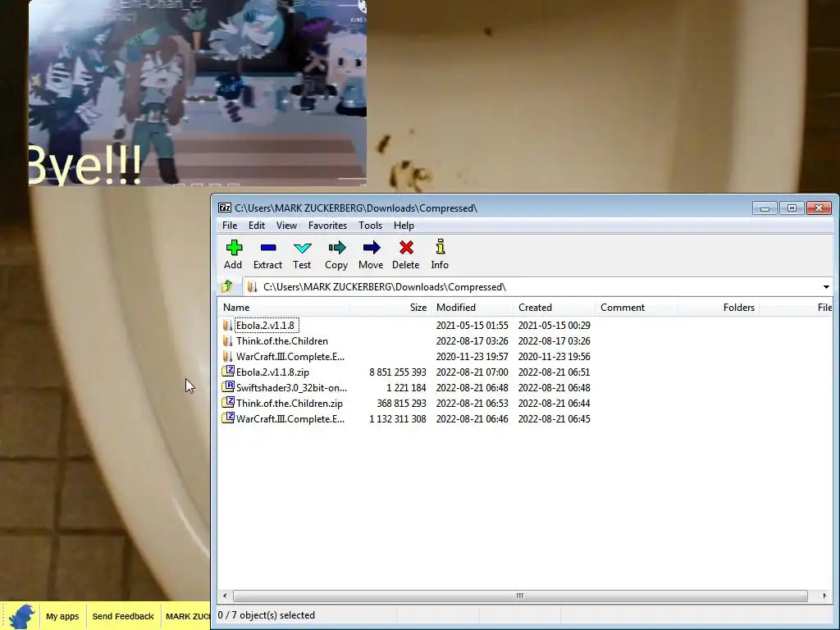Click modified date 2021-05-15 01:55
840x630 pixels.
[x=472, y=325]
